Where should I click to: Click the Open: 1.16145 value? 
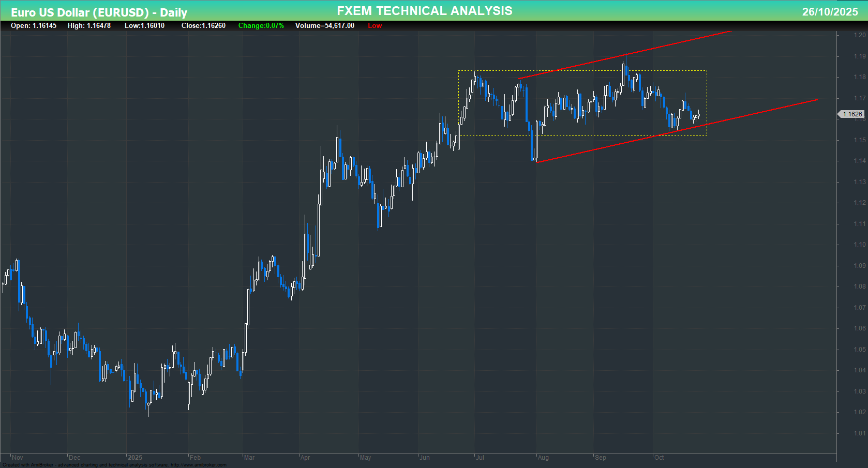(x=35, y=25)
